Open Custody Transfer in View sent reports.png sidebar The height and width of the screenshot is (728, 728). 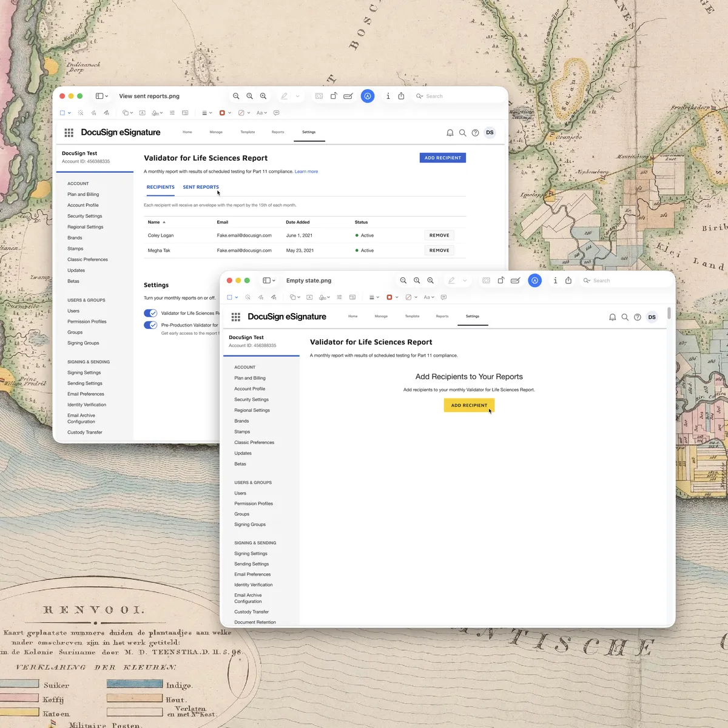point(85,433)
